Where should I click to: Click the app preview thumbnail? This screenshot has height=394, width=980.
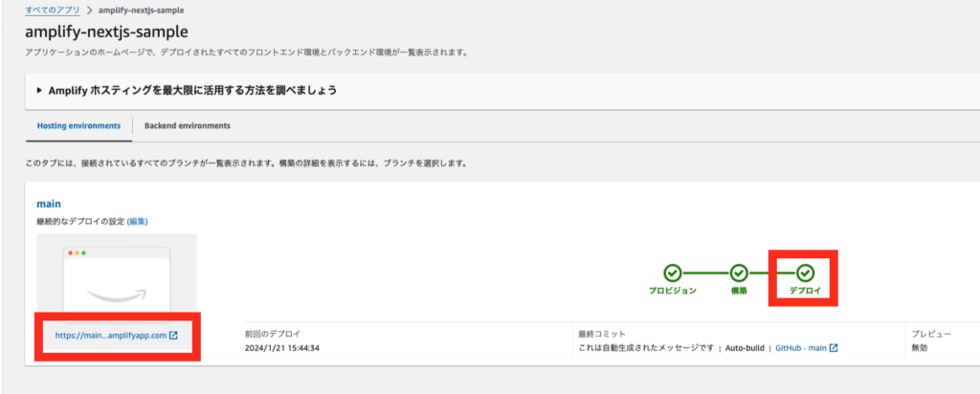(116, 277)
